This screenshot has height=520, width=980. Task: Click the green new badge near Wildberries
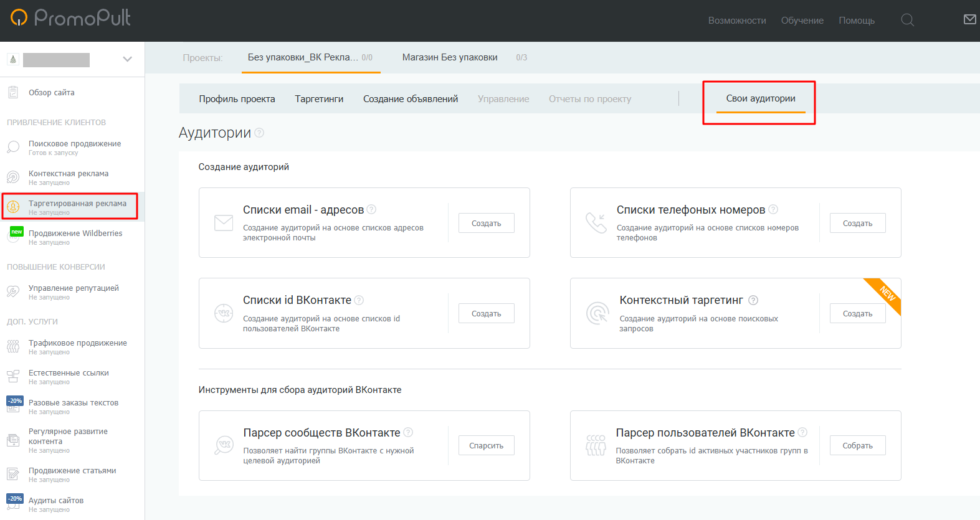(x=17, y=232)
